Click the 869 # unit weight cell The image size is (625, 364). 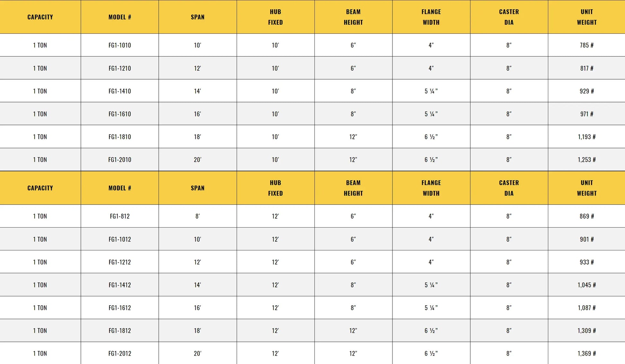[586, 216]
